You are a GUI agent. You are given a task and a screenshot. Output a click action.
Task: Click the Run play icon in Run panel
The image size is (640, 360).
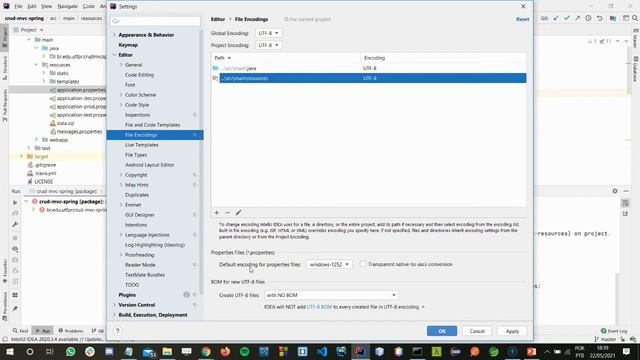coord(15,202)
